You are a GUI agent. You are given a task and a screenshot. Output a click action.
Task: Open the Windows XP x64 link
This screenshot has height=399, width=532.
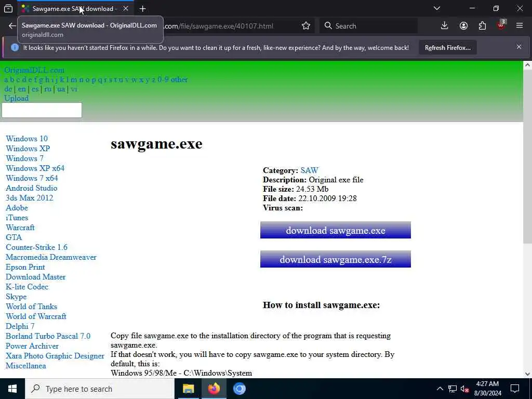(x=35, y=168)
